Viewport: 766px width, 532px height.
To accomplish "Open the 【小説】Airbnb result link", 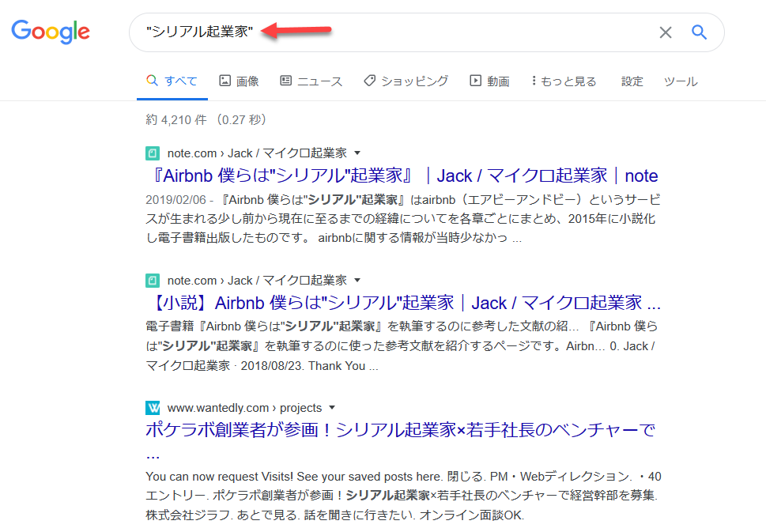I will click(x=403, y=303).
